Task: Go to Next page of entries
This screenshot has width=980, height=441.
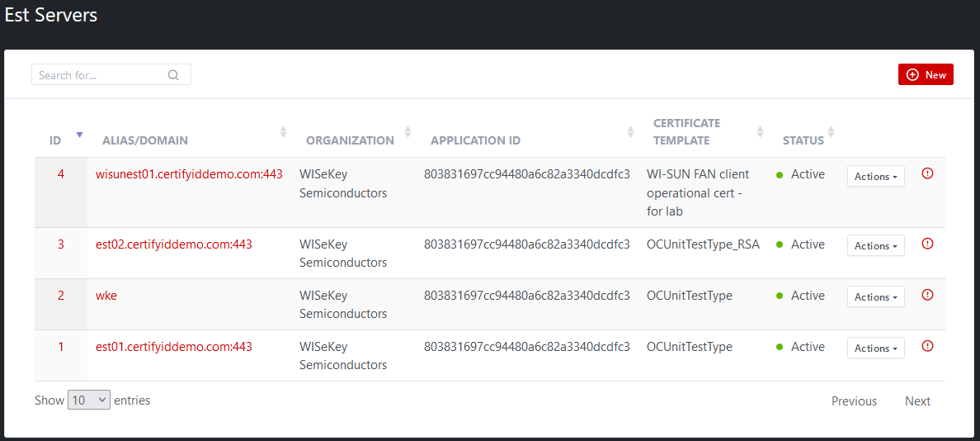Action: 917,401
